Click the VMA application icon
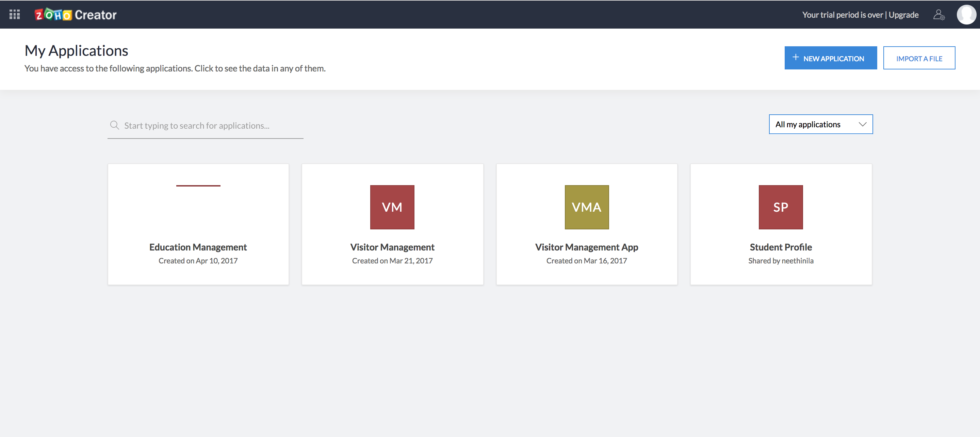The image size is (980, 437). click(587, 207)
